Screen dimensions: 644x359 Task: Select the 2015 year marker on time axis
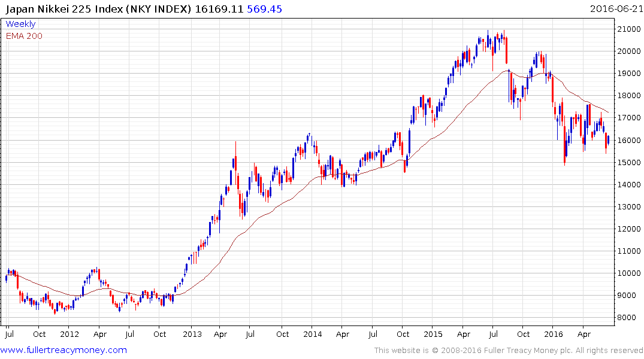point(433,334)
